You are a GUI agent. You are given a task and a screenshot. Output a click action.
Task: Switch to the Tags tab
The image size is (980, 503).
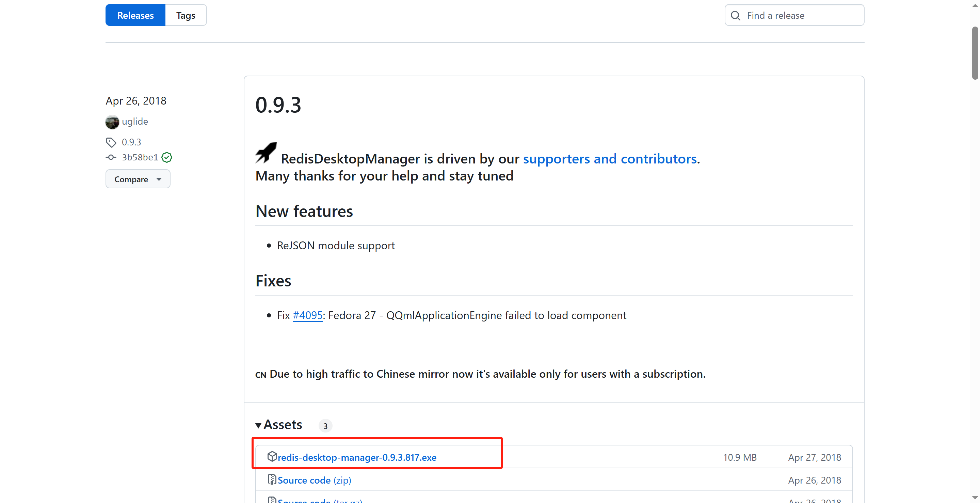tap(186, 16)
